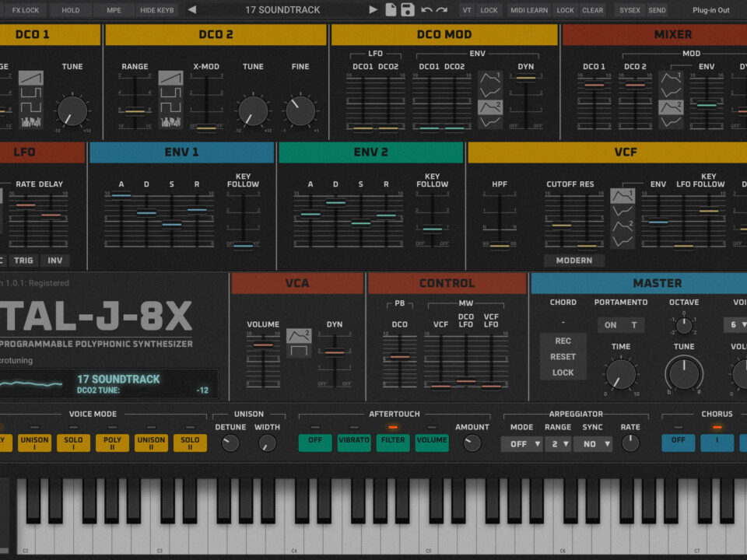Open the 17 SOUNDTRACK preset menu
This screenshot has width=747, height=560.
[282, 10]
